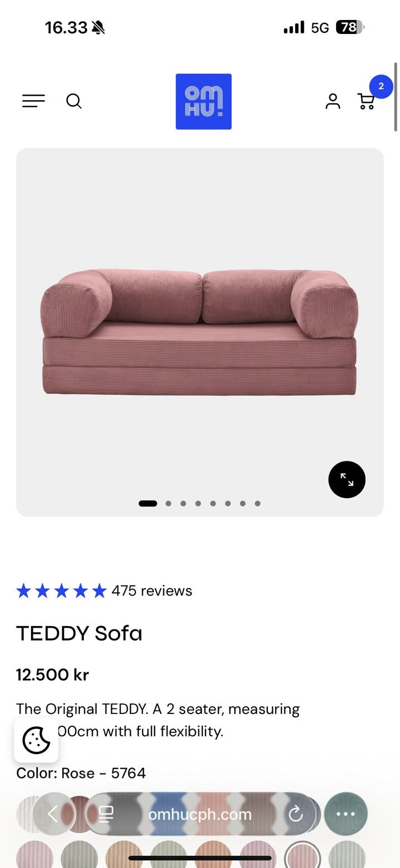Tap the rose TEDDY Sofa product image
400x868 pixels.
pyautogui.click(x=199, y=332)
